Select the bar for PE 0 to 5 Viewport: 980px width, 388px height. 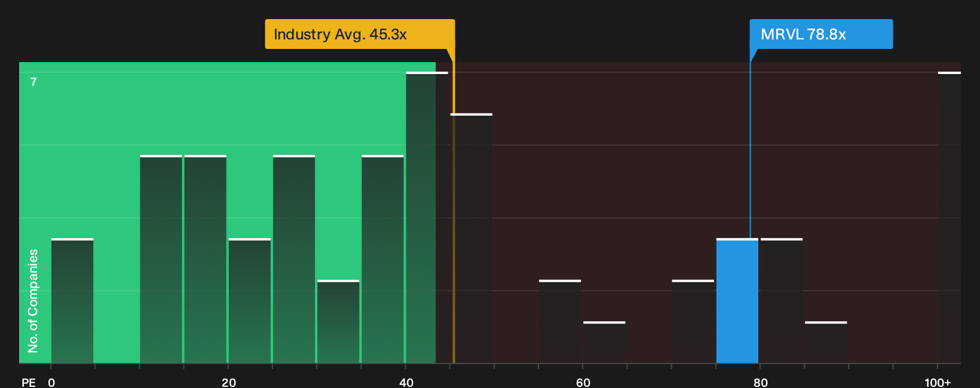click(72, 301)
